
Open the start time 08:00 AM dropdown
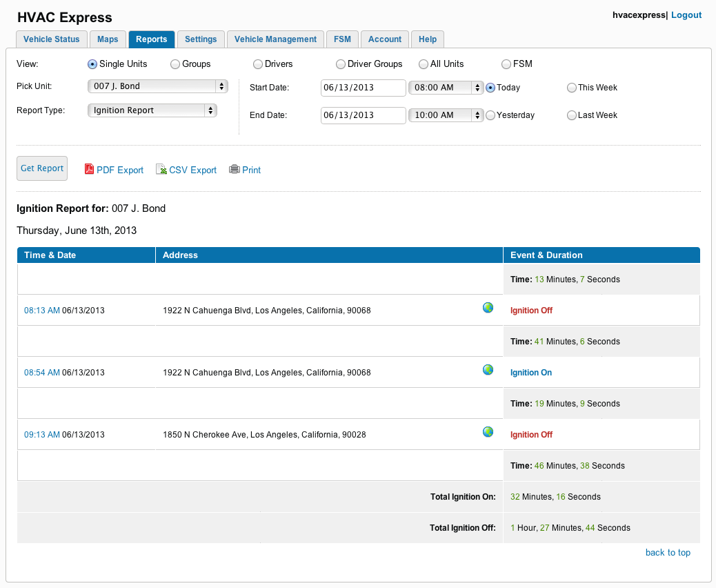446,88
